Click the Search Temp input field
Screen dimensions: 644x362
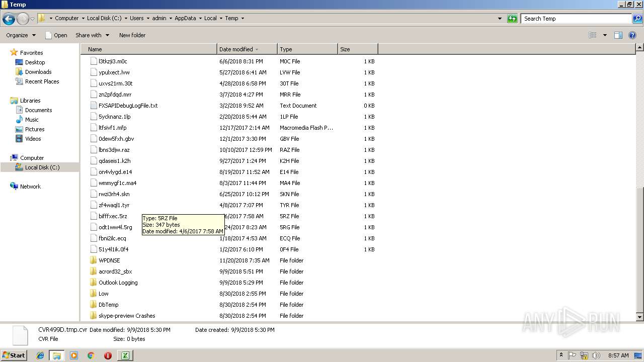(x=576, y=19)
